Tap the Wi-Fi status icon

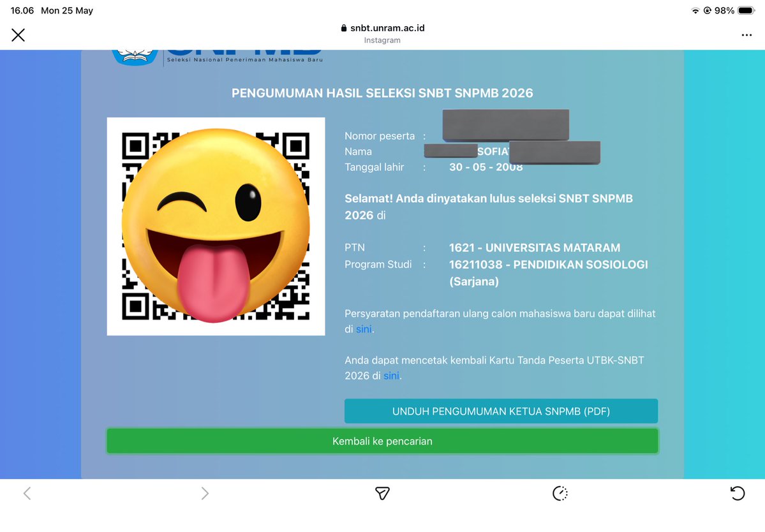point(695,11)
